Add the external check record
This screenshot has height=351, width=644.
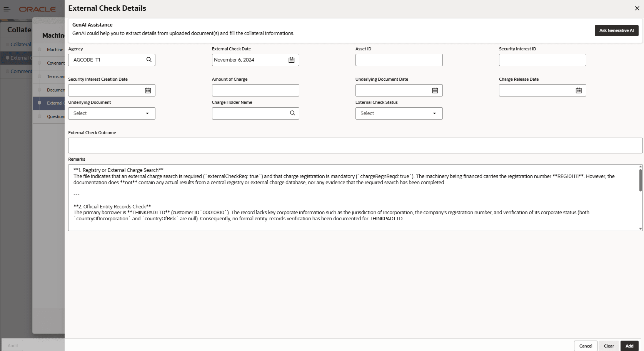point(629,346)
